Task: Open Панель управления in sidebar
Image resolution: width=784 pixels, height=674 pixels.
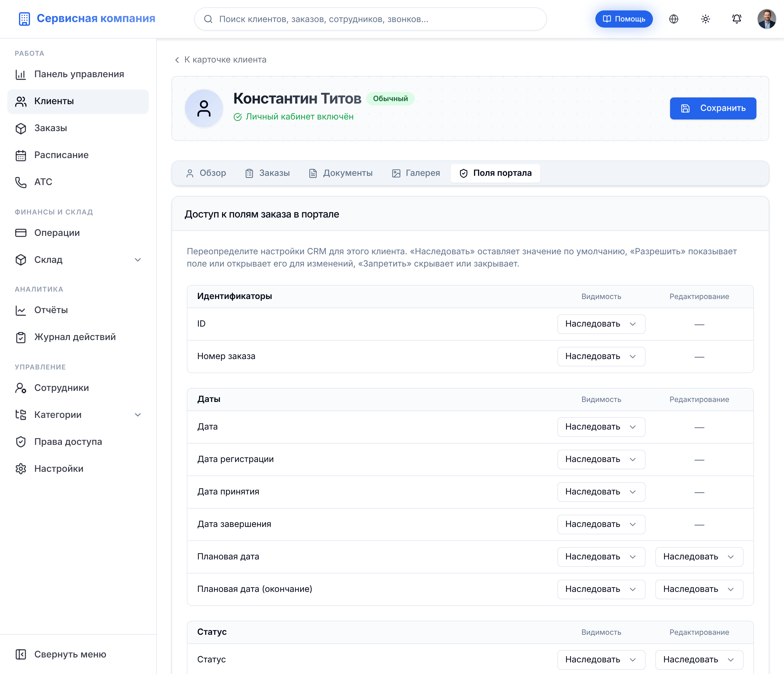Action: click(78, 74)
